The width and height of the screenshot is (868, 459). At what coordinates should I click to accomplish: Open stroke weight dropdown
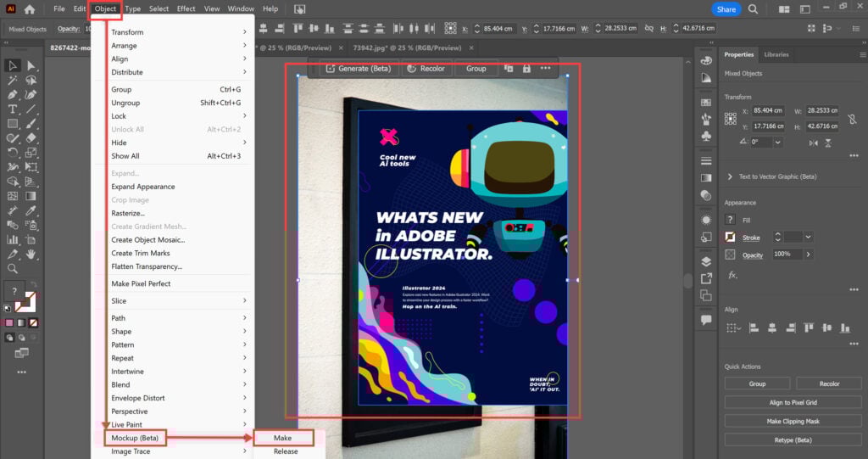pyautogui.click(x=808, y=238)
